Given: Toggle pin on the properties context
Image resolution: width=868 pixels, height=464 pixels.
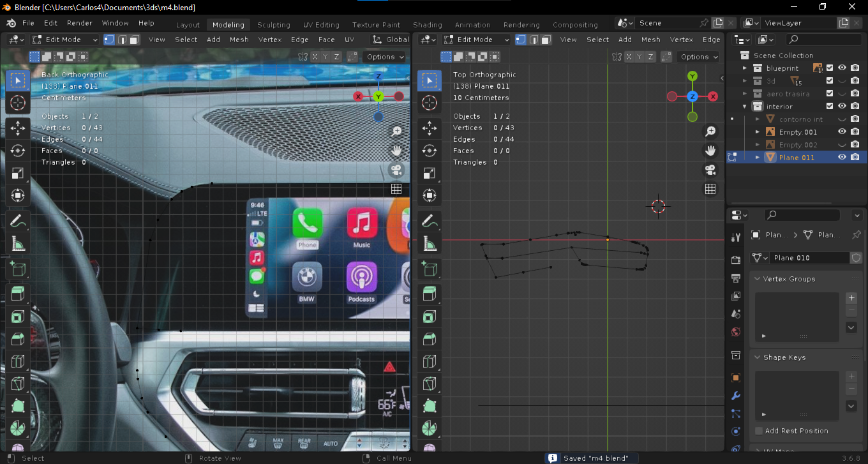Looking at the screenshot, I should pos(857,235).
